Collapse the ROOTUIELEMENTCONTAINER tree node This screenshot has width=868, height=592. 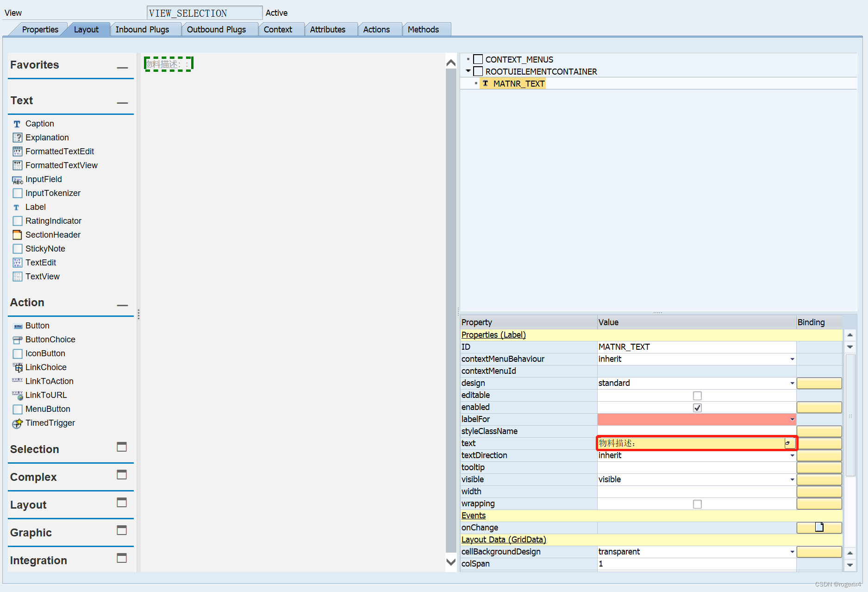468,71
